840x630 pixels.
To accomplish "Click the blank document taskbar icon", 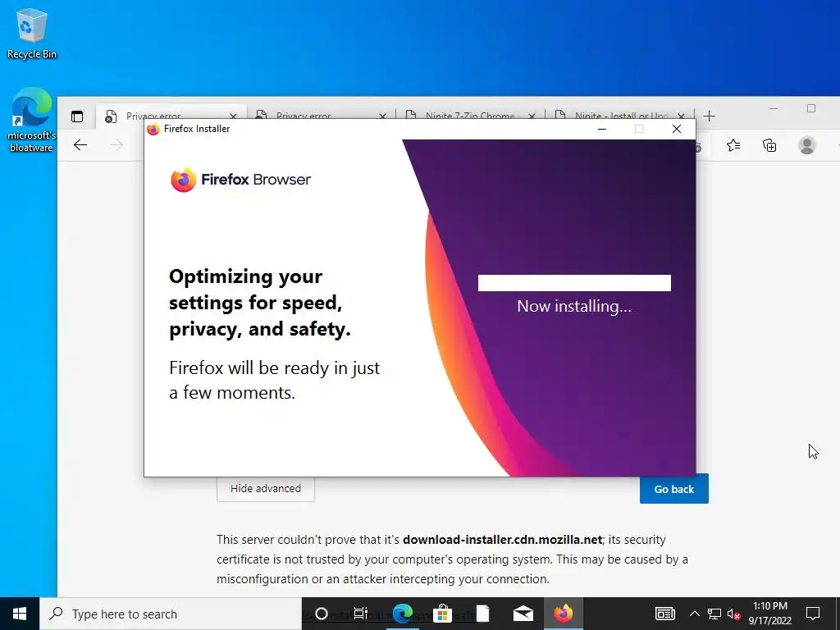I will coord(482,614).
